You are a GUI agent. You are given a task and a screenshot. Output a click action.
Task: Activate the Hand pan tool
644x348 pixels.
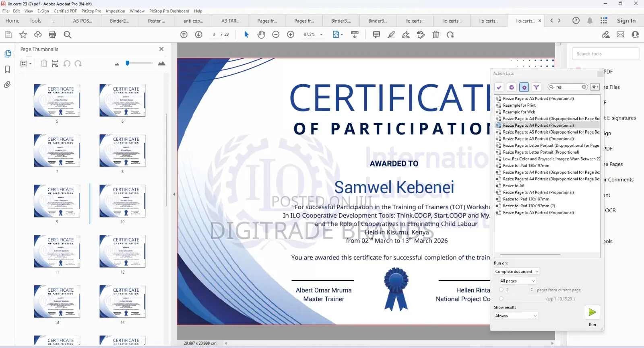tap(261, 35)
